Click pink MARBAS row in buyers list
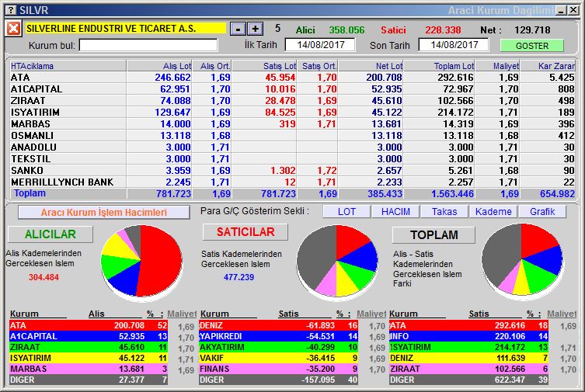The image size is (585, 392). point(89,369)
